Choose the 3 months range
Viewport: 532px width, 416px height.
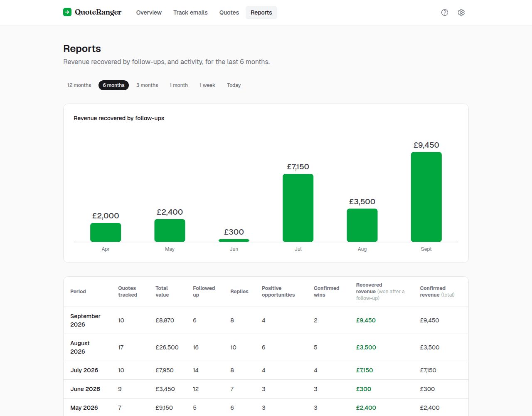coord(147,85)
